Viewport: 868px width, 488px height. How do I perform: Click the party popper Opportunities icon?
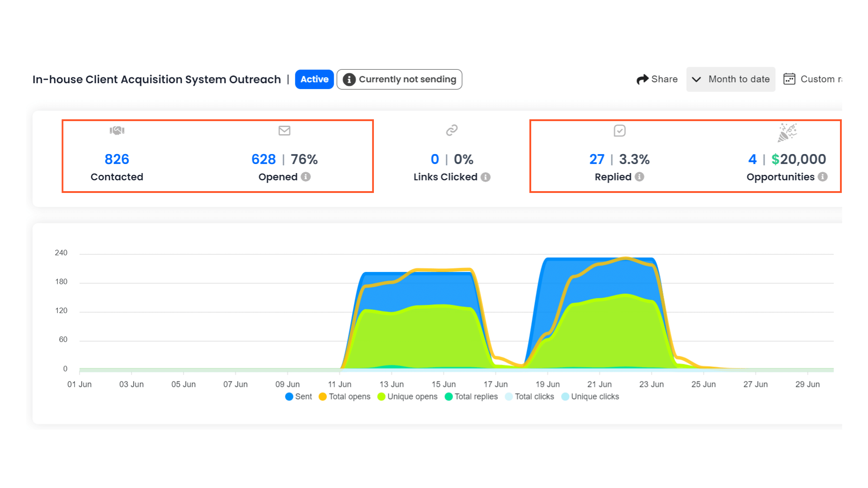coord(787,132)
